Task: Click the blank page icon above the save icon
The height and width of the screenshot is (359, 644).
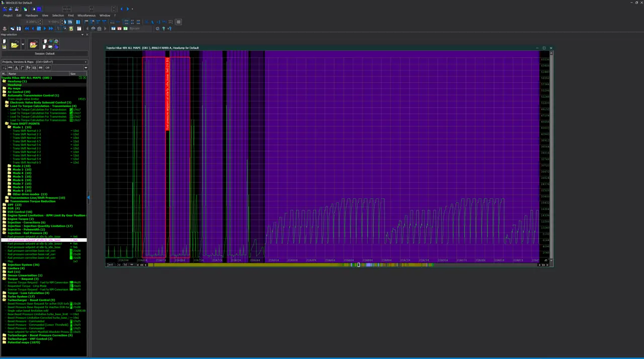Action: [4, 42]
